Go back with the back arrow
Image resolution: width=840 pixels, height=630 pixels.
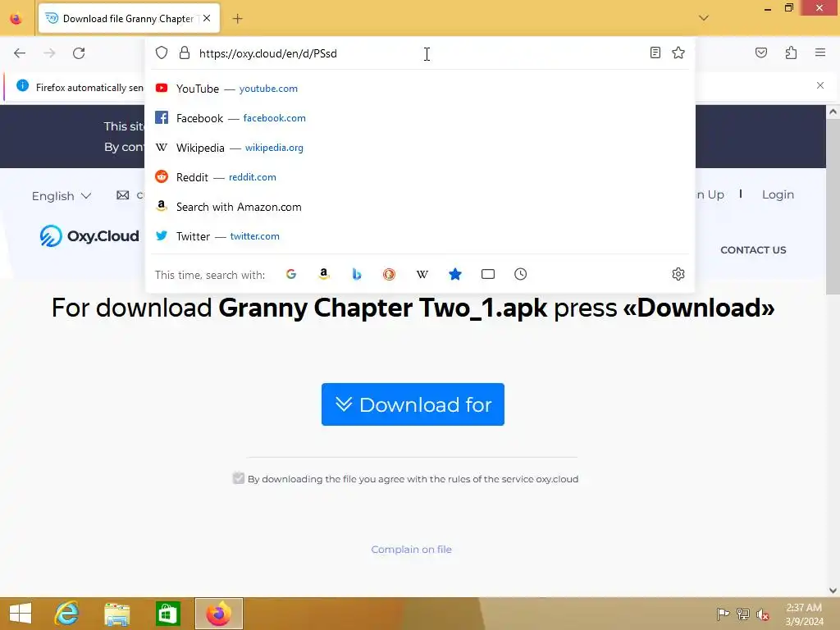pos(20,53)
